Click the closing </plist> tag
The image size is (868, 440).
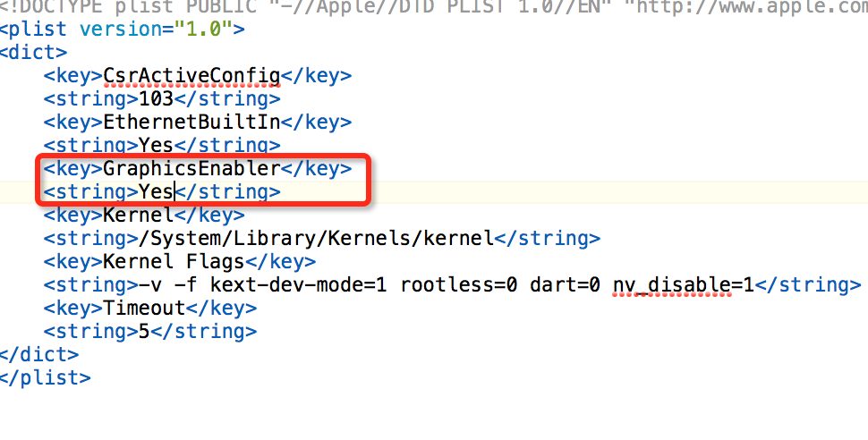click(x=46, y=378)
